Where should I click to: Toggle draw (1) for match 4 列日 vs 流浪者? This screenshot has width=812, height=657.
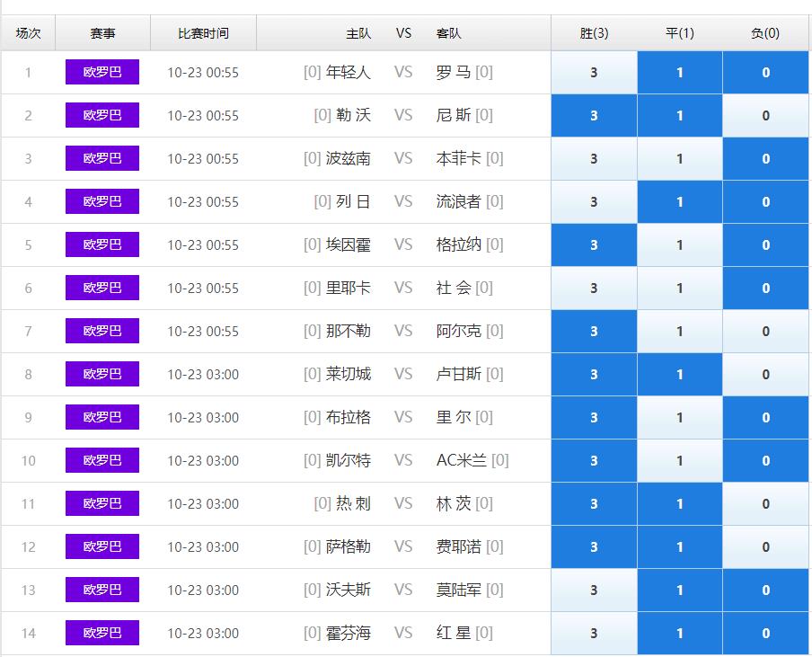[x=680, y=202]
